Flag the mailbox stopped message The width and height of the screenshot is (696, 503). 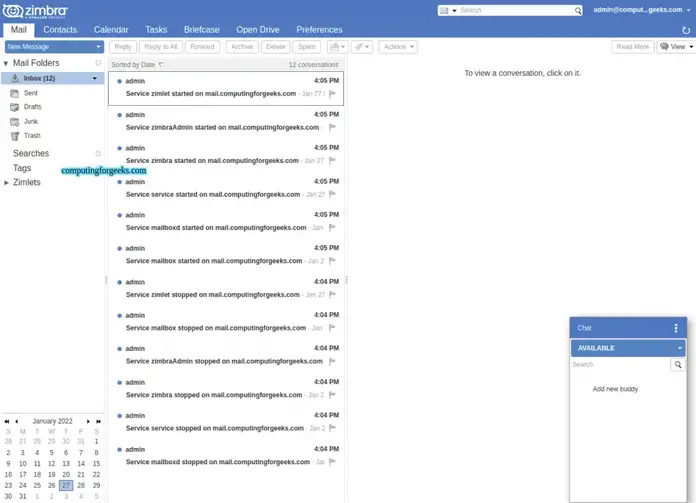(332, 328)
